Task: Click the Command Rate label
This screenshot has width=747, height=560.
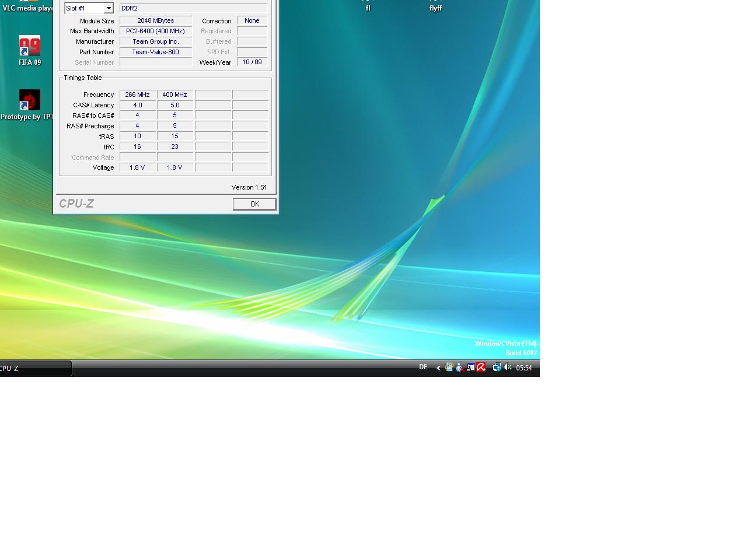Action: (x=93, y=157)
